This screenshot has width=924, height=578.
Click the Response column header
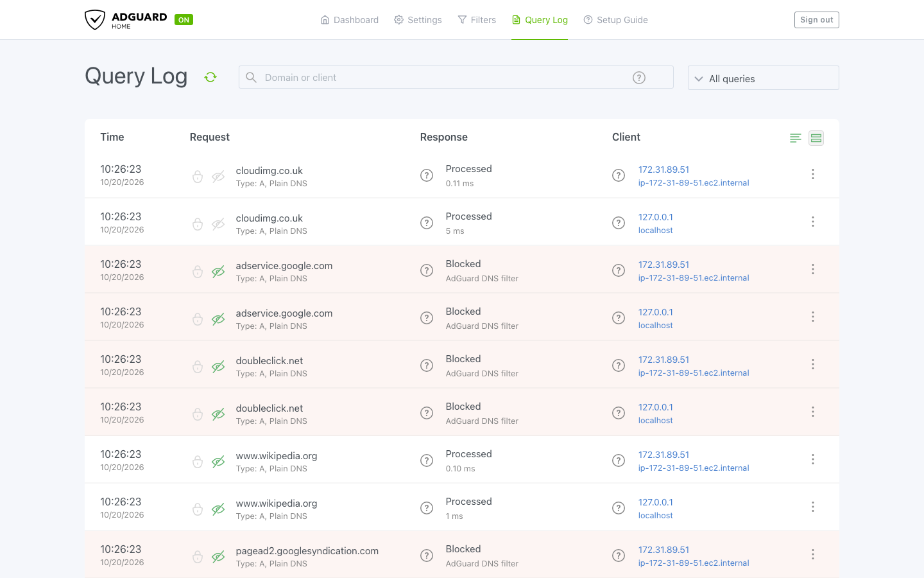click(444, 137)
